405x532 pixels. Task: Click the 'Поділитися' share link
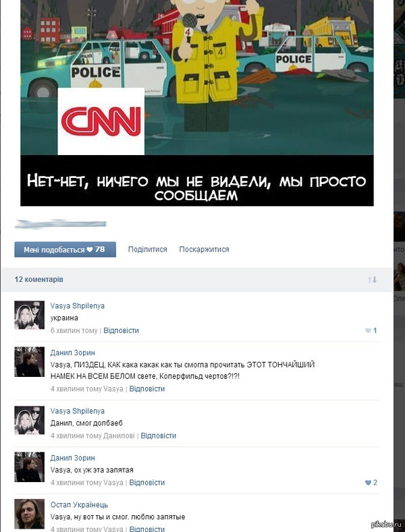[147, 249]
